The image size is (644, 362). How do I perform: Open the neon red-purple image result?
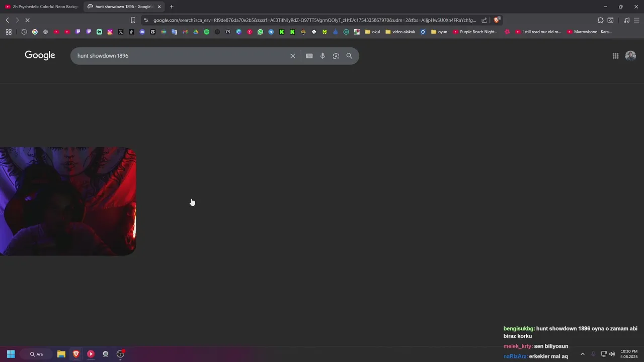[x=68, y=201]
